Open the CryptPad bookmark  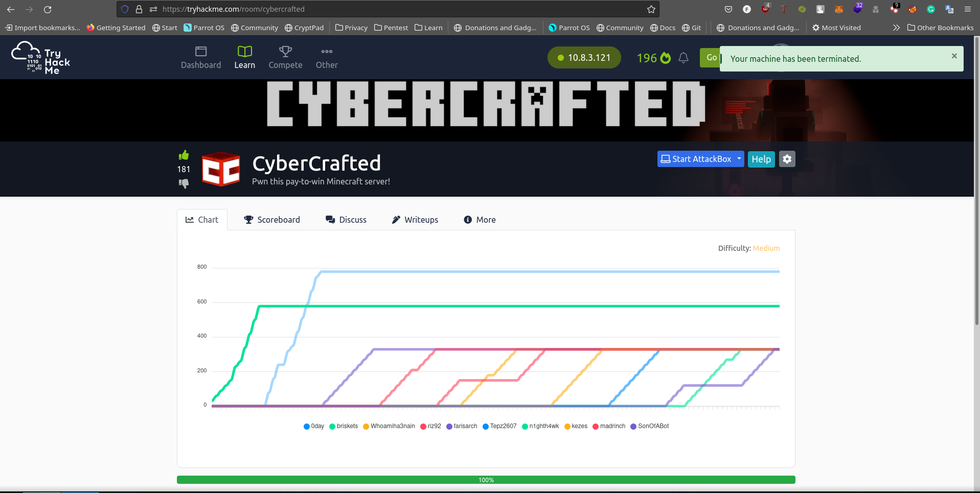304,28
